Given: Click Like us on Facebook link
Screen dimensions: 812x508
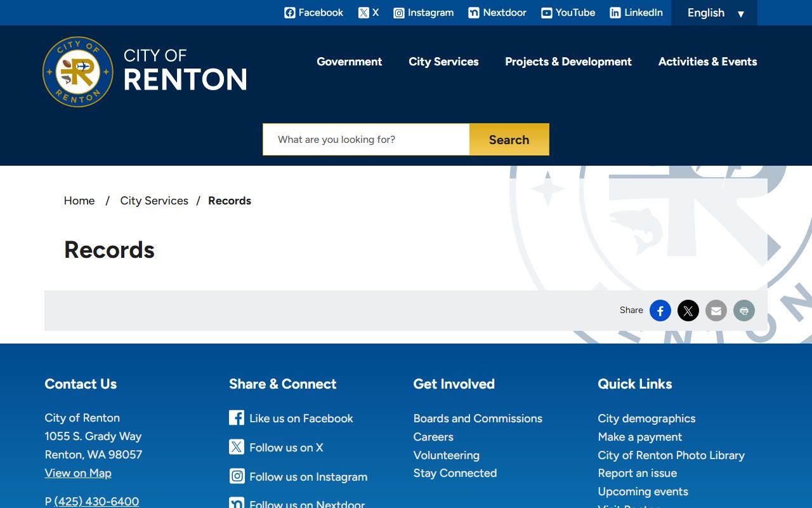Looking at the screenshot, I should click(301, 418).
